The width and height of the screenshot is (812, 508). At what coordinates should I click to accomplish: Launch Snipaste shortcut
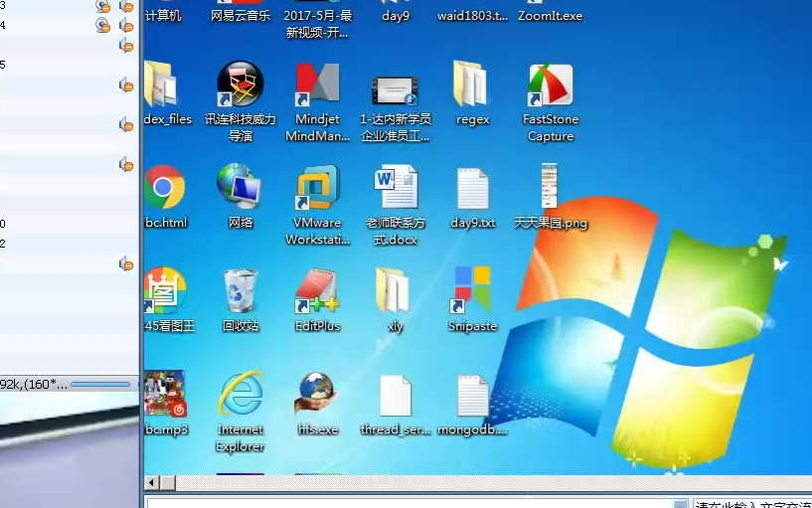click(471, 290)
